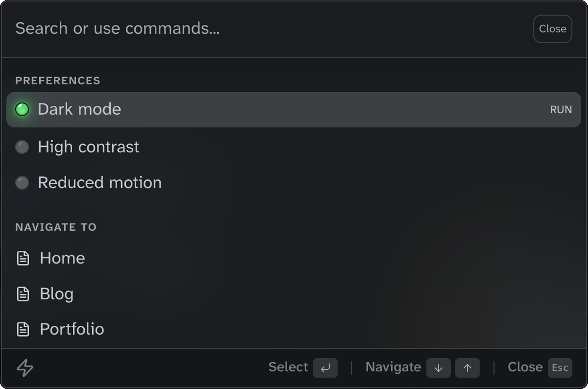Click the document icon beside Home
588x389 pixels.
point(23,258)
